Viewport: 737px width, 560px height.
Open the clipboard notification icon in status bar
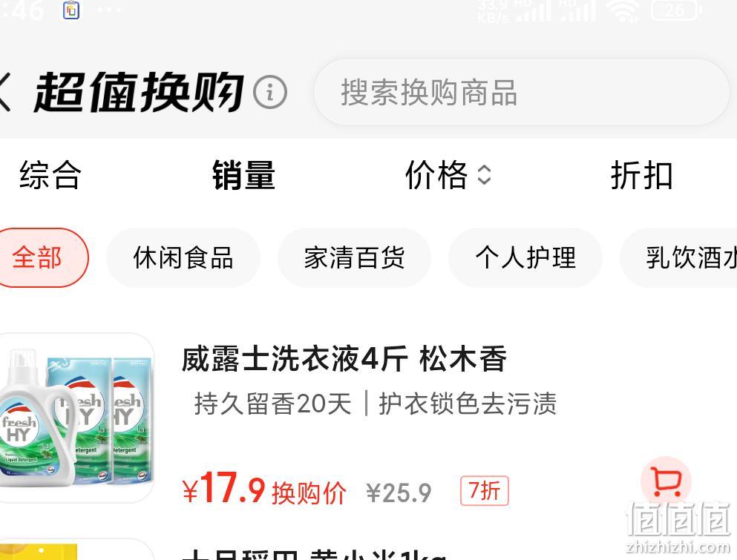pyautogui.click(x=71, y=10)
